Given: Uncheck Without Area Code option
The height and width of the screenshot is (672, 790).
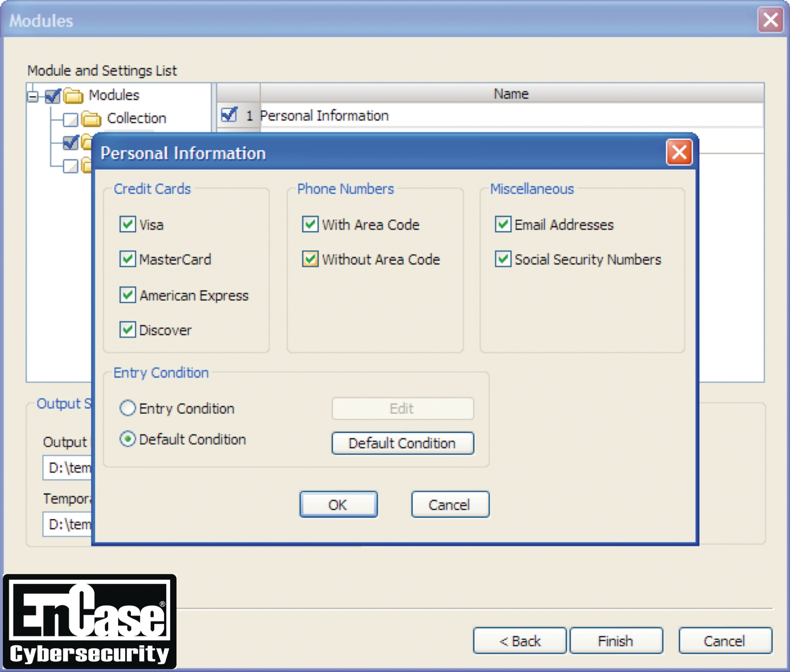Looking at the screenshot, I should point(310,259).
